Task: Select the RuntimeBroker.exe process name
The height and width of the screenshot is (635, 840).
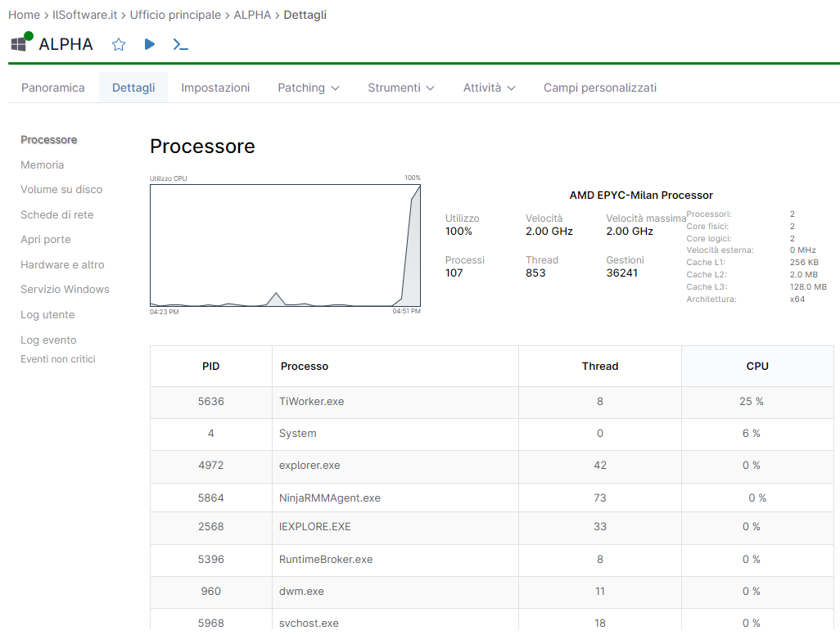Action: pyautogui.click(x=326, y=560)
